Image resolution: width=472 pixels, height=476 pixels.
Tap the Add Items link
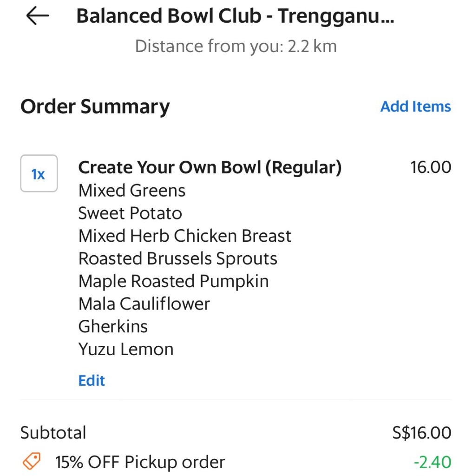415,106
